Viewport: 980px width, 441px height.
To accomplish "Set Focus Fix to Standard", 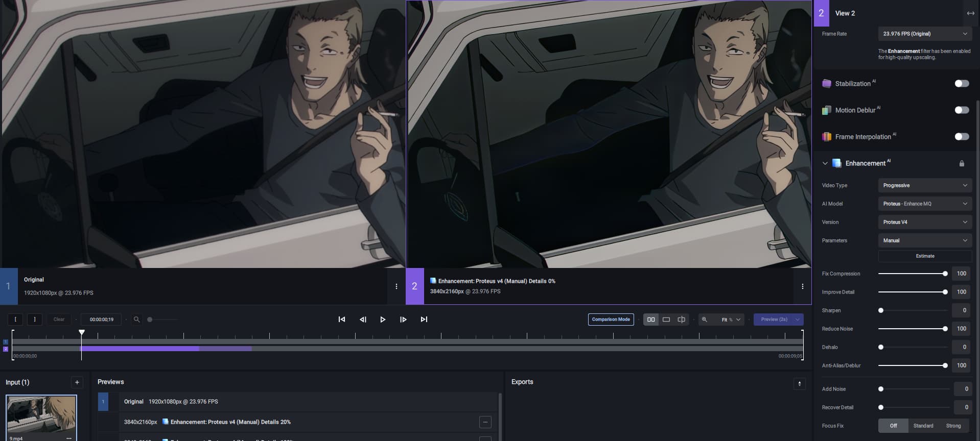I will tap(923, 426).
